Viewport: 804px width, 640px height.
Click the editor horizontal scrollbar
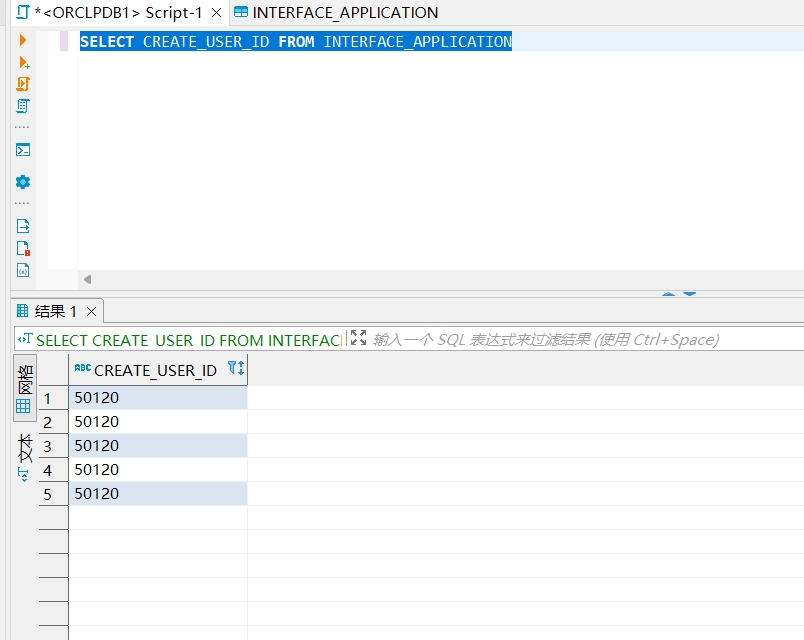coord(400,281)
